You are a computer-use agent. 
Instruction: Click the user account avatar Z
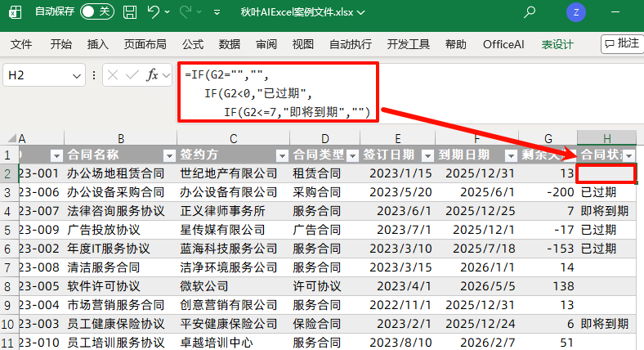pyautogui.click(x=576, y=12)
